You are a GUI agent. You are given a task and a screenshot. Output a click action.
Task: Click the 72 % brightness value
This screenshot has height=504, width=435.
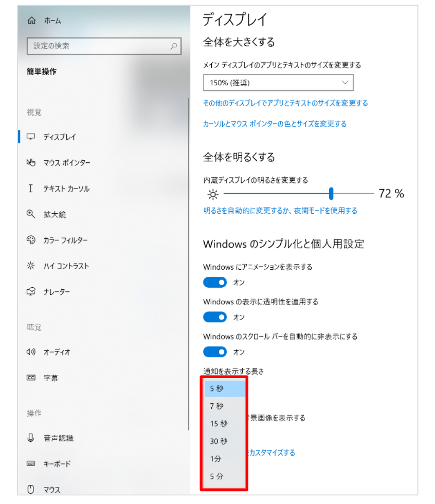click(x=391, y=194)
